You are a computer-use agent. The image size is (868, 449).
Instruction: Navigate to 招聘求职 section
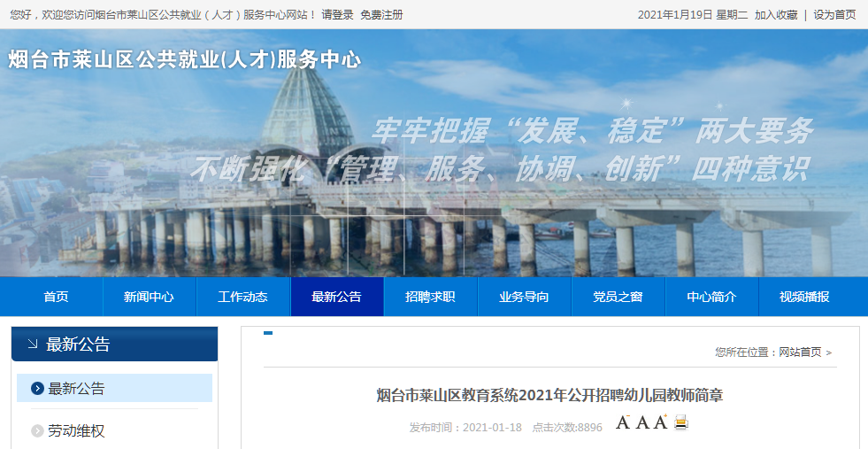pos(430,297)
